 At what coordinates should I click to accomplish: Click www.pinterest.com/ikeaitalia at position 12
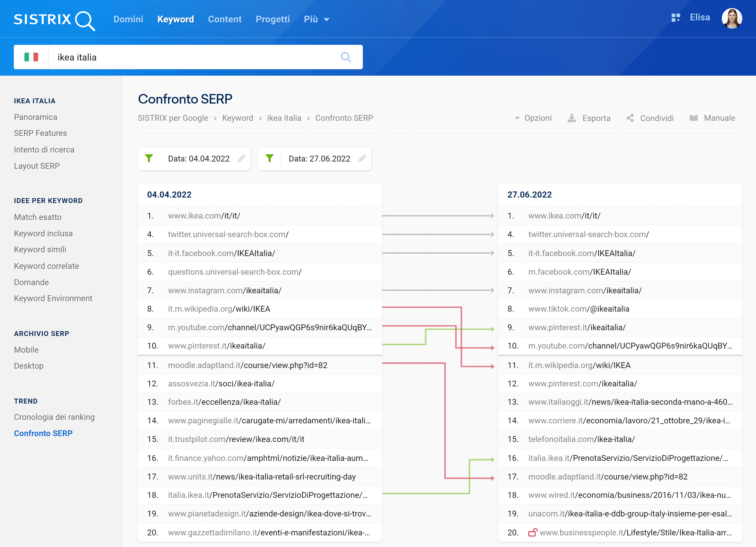tap(583, 383)
